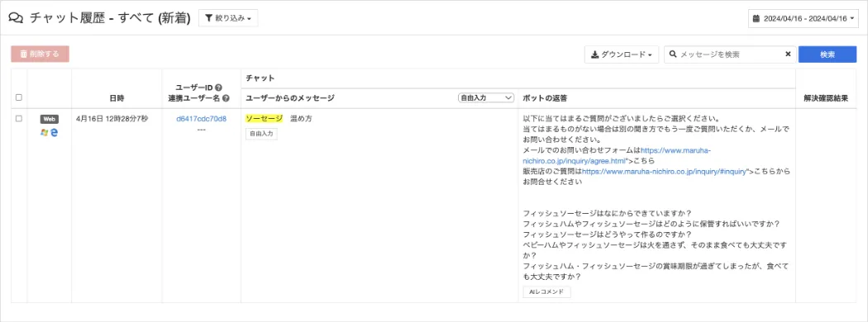Screen dimensions: 868x322
Task: Click the blue 検索 button
Action: tap(827, 54)
